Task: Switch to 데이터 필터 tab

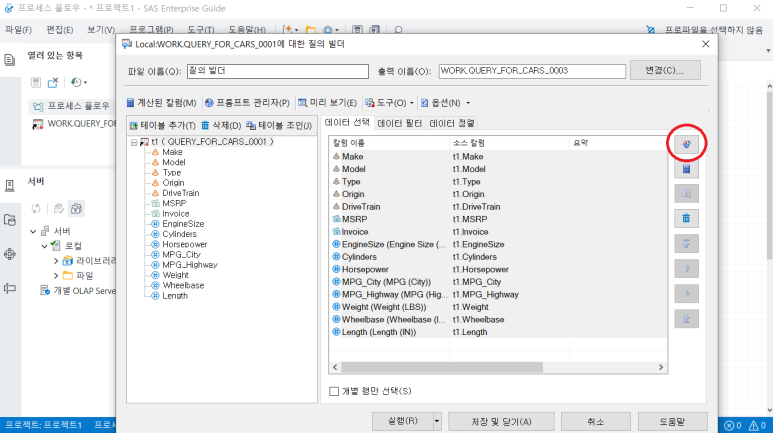Action: point(399,123)
